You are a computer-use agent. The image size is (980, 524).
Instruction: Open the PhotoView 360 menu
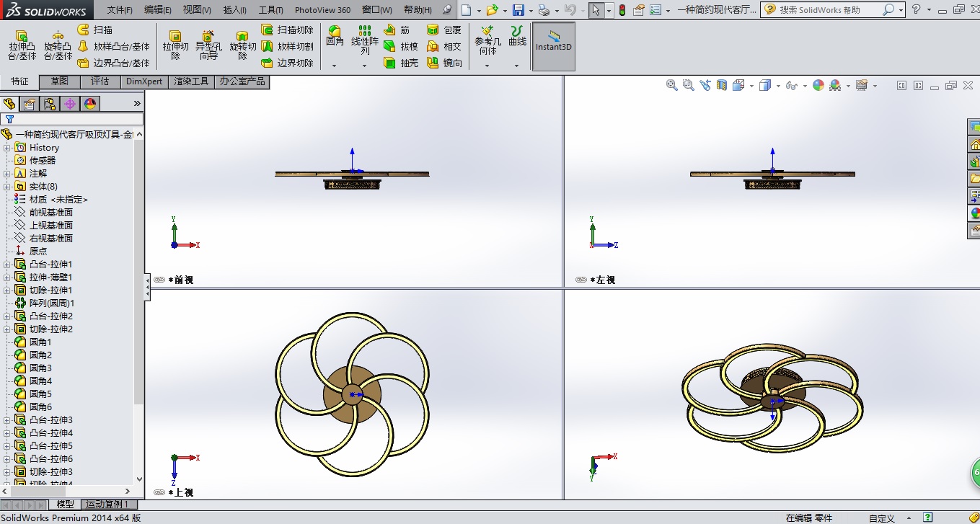point(322,10)
